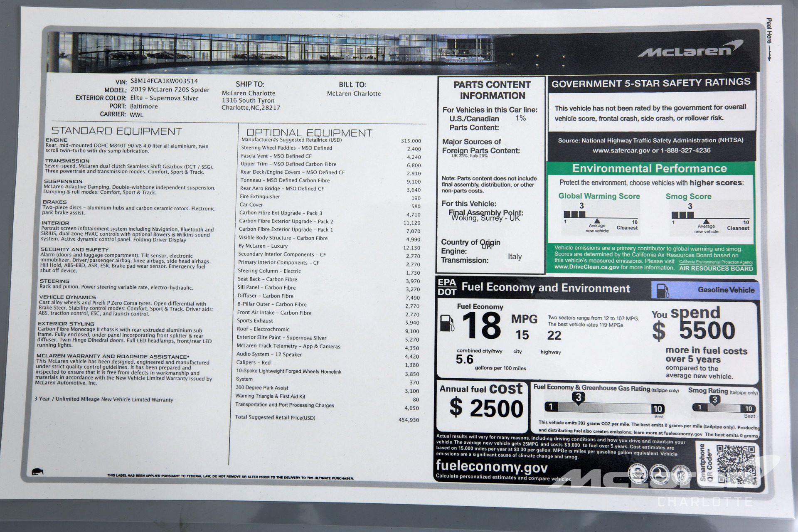Click the fuel pump icon beside 18 MPG

coord(447,323)
